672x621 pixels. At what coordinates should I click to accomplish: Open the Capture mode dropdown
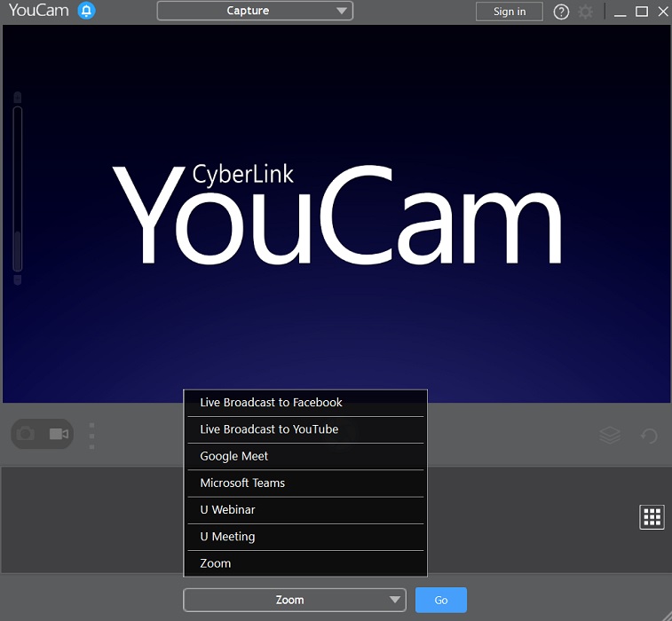(255, 11)
